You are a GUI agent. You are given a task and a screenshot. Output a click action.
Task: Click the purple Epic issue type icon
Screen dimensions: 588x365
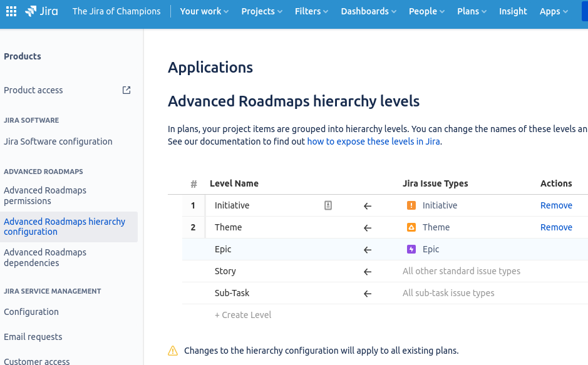pos(411,249)
